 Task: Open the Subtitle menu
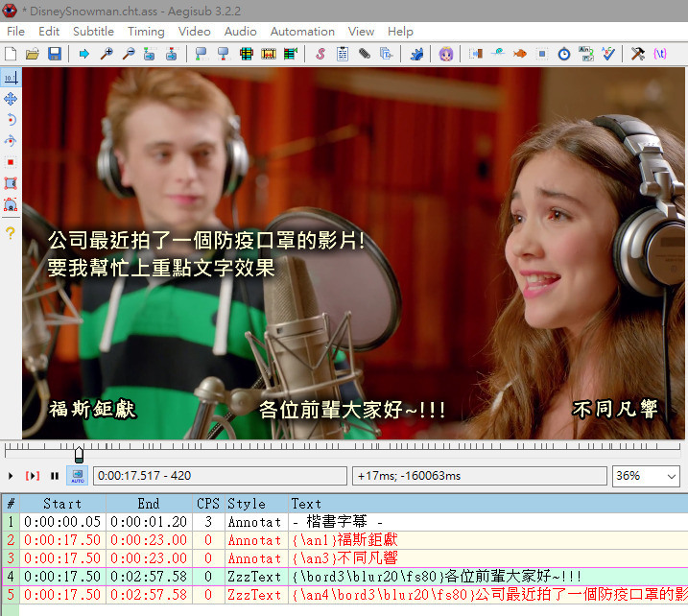[x=93, y=32]
